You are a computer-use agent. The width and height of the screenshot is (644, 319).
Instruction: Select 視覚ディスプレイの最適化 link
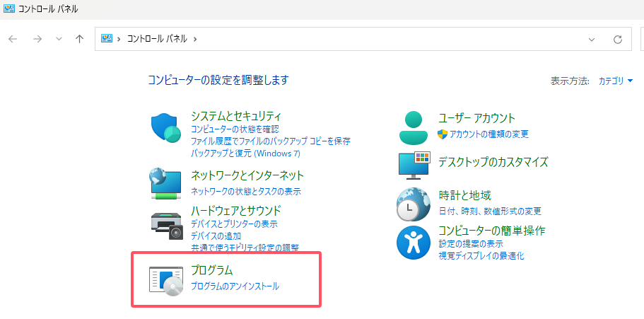tap(481, 255)
